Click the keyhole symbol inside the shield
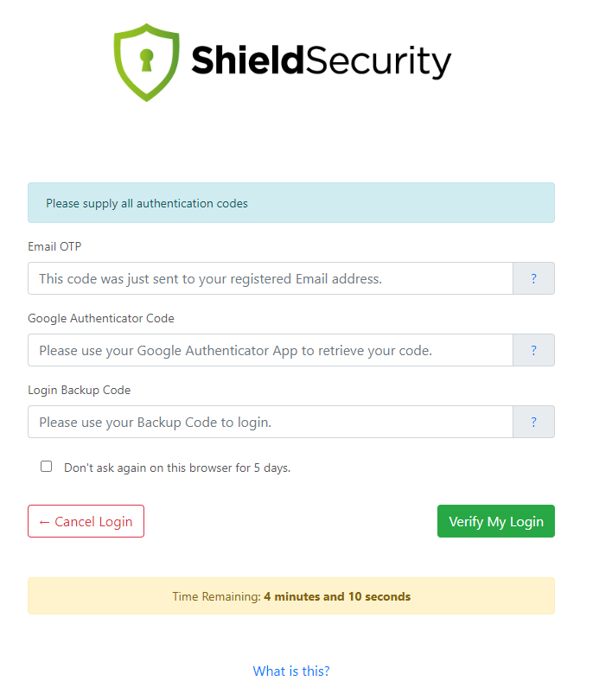Screen dimensions: 599x700 pos(146,57)
